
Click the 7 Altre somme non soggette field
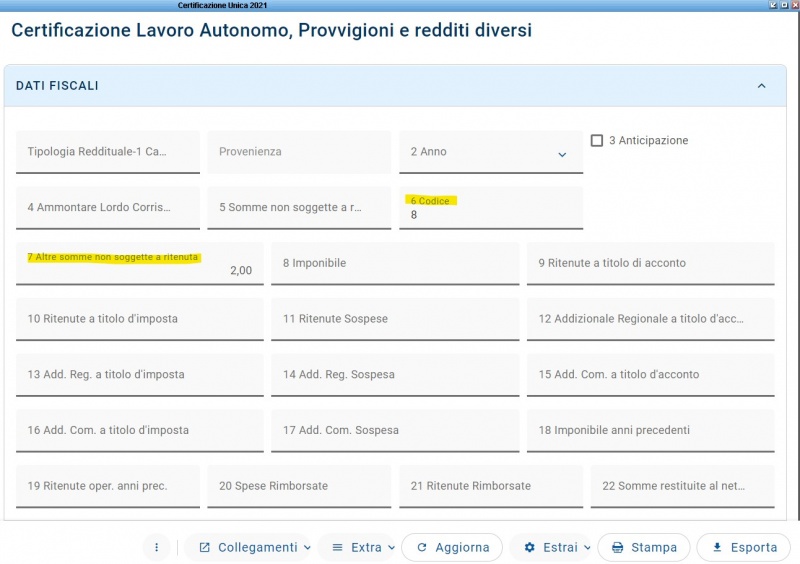tap(140, 263)
